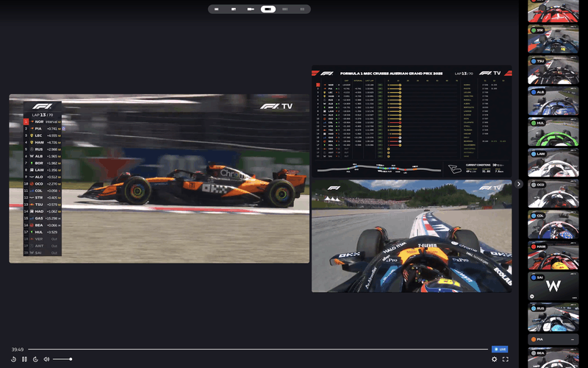Click the main McLaren broadcast video
The width and height of the screenshot is (588, 368).
point(159,178)
